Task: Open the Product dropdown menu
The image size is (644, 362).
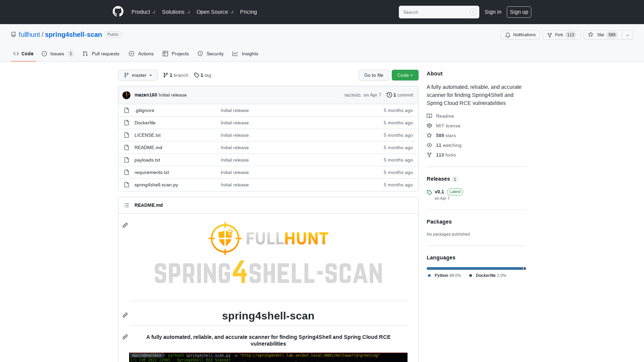Action: [x=143, y=12]
